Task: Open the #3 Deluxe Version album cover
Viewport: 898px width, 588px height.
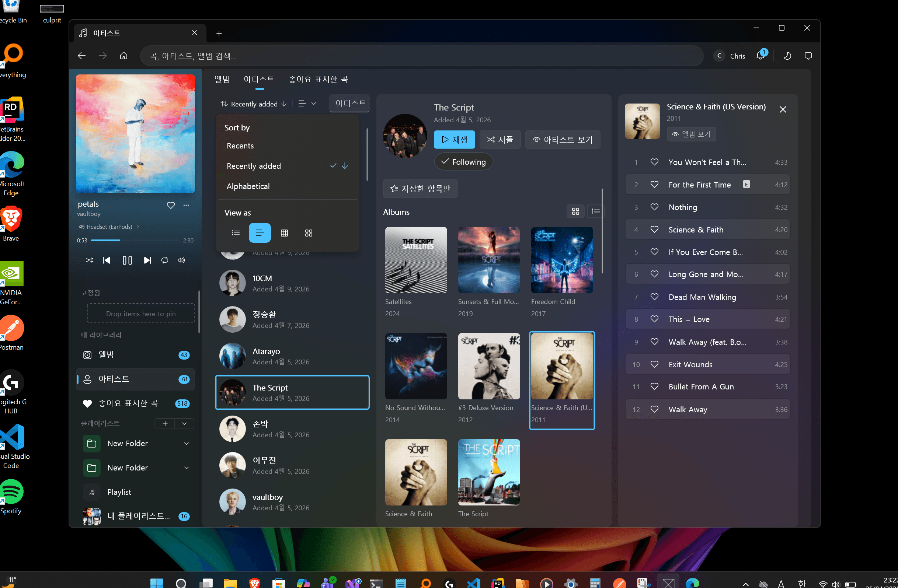Action: point(489,366)
